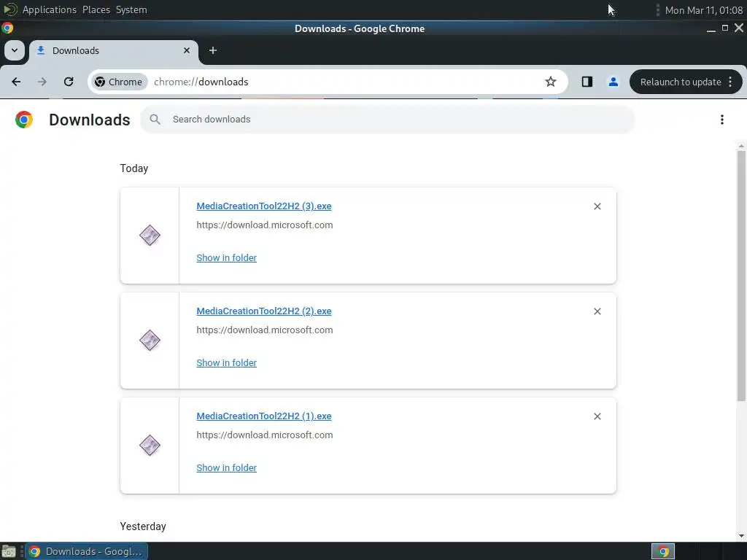Click the file icon of MediaCreationTool22H2 (2).exe
Viewport: 747px width, 560px height.
150,341
